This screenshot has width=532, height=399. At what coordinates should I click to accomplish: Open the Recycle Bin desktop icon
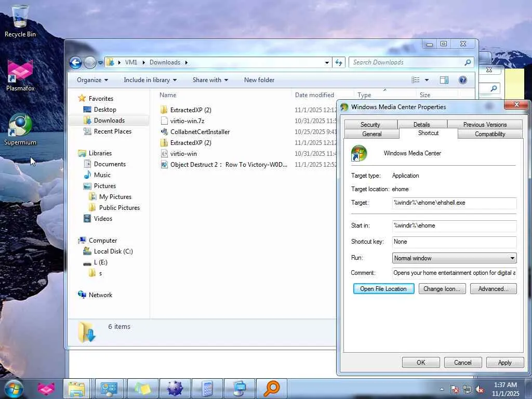coord(20,21)
